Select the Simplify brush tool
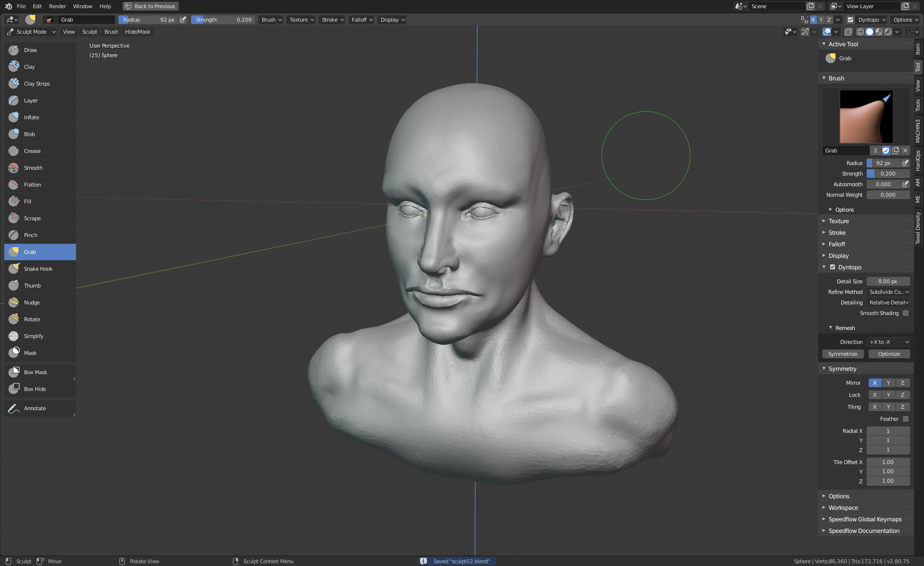The width and height of the screenshot is (924, 566). click(33, 336)
